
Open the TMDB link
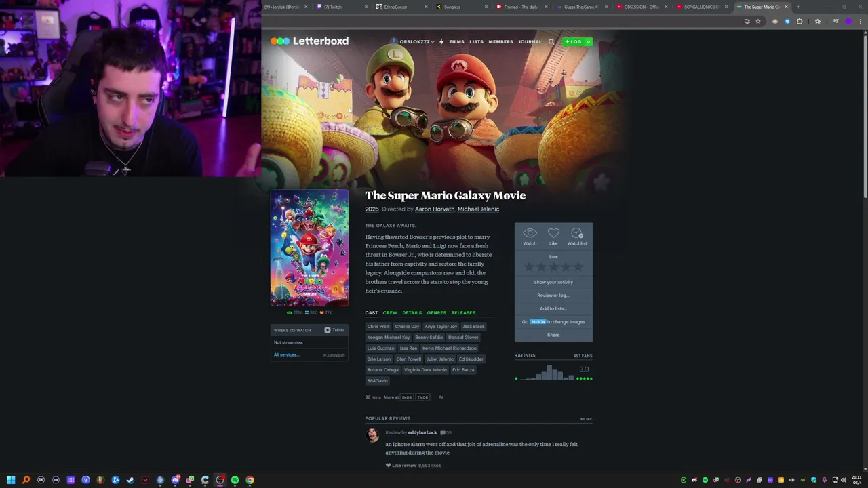point(422,397)
